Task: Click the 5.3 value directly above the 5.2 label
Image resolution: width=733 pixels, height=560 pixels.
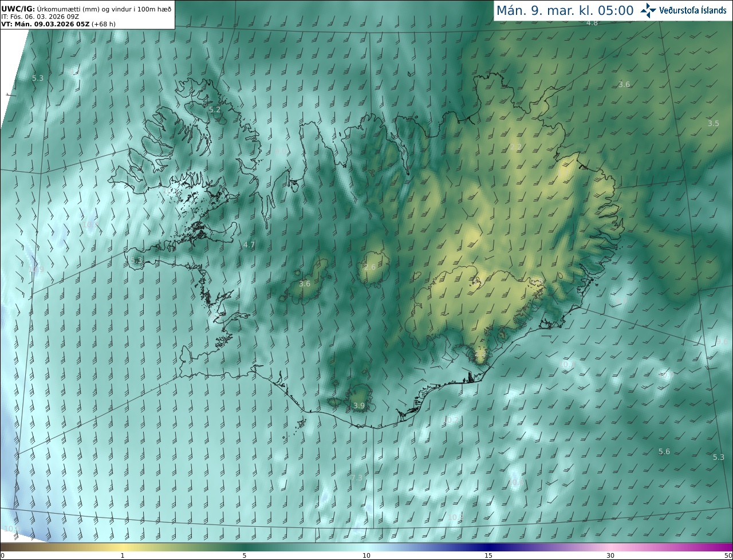Action: [x=38, y=78]
